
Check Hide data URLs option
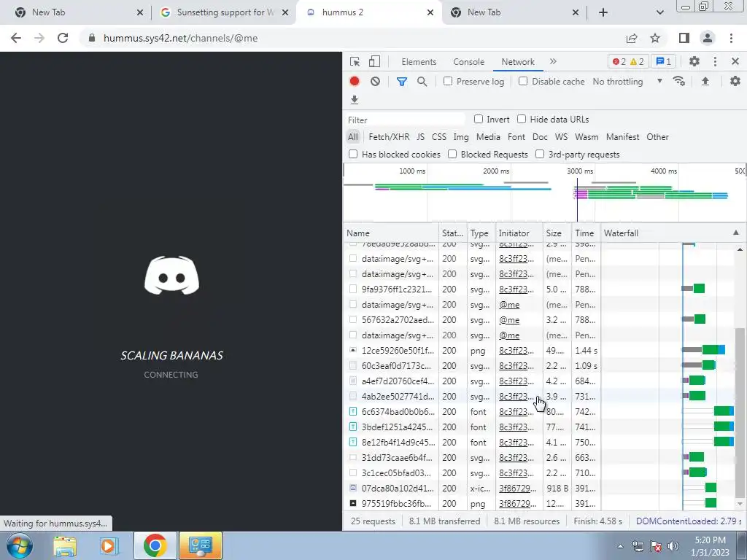click(x=522, y=119)
